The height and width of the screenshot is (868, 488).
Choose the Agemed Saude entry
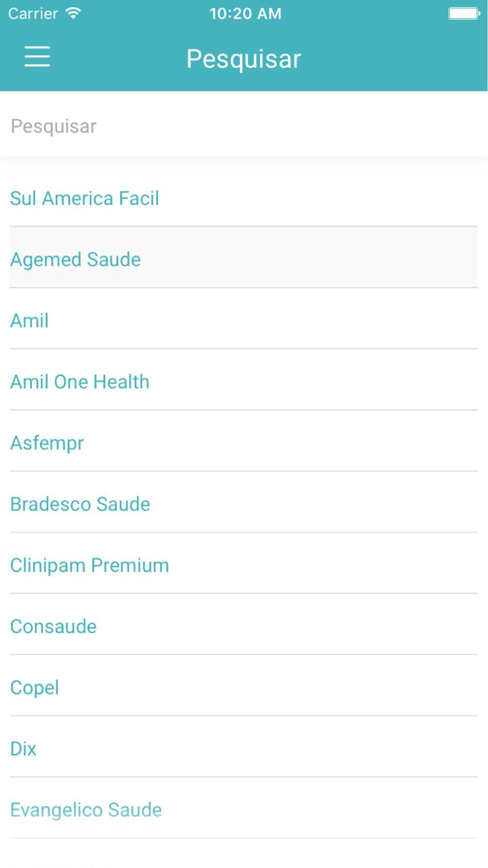(x=244, y=257)
